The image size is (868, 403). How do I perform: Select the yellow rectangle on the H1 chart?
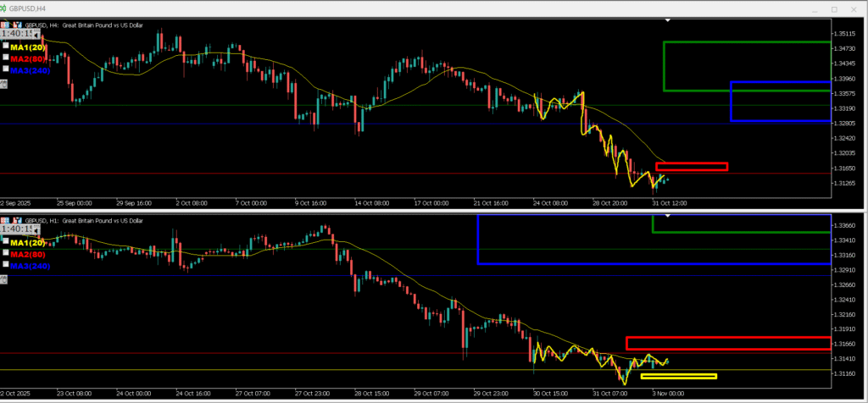(x=678, y=376)
